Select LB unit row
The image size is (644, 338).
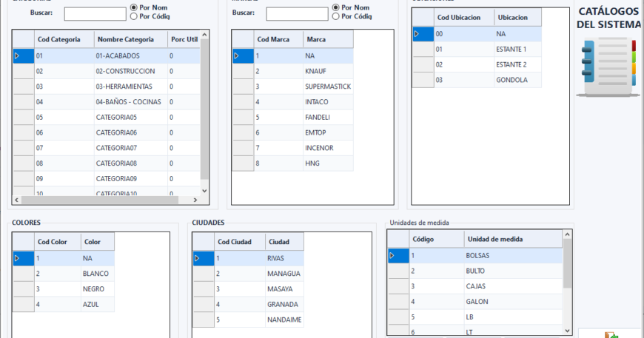click(475, 317)
